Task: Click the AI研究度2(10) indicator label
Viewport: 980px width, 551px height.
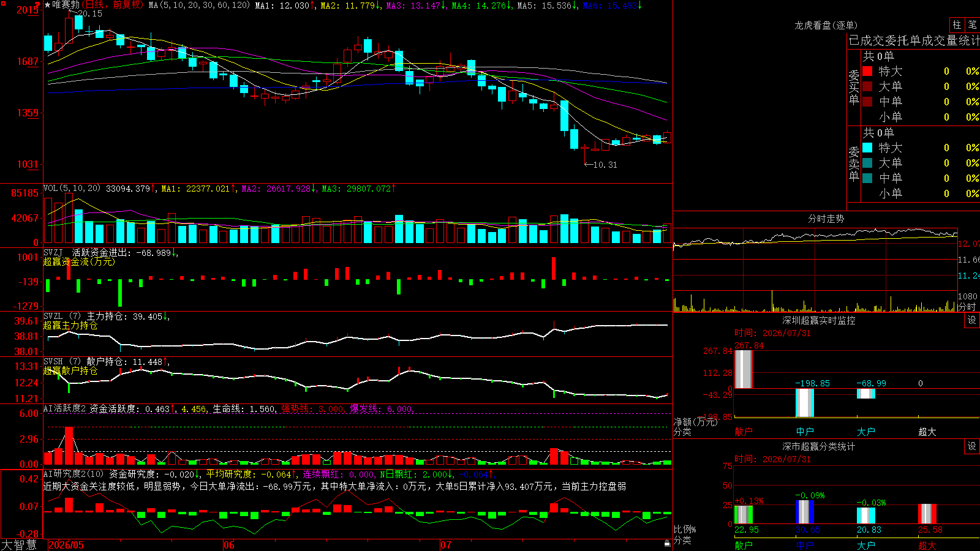Action: click(73, 474)
